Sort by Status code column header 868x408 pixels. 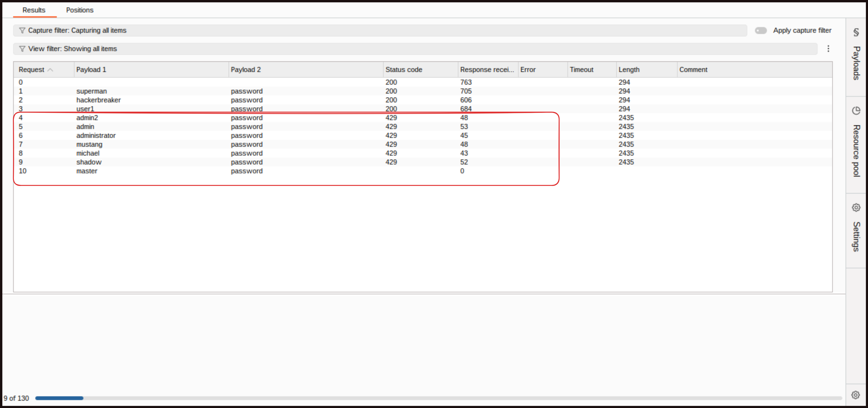click(x=404, y=70)
